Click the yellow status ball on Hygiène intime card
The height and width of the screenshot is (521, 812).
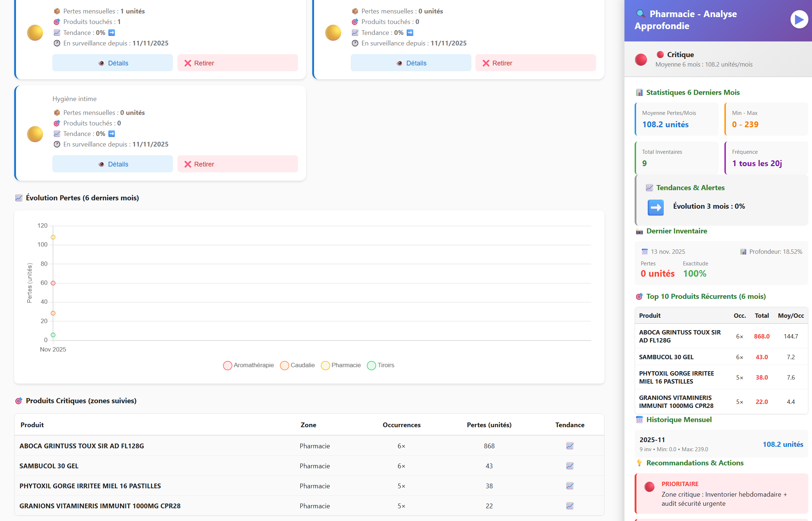click(35, 134)
